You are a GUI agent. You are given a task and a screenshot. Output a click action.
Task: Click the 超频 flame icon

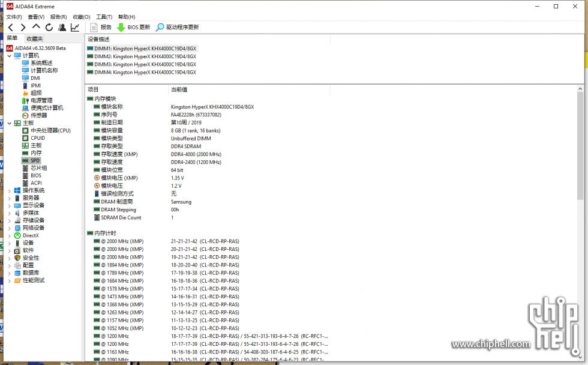point(25,93)
